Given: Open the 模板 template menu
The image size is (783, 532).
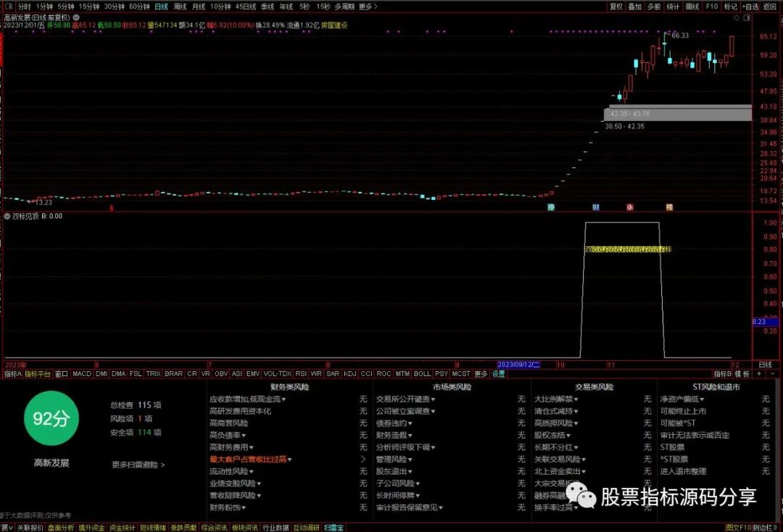Looking at the screenshot, I should [x=742, y=374].
